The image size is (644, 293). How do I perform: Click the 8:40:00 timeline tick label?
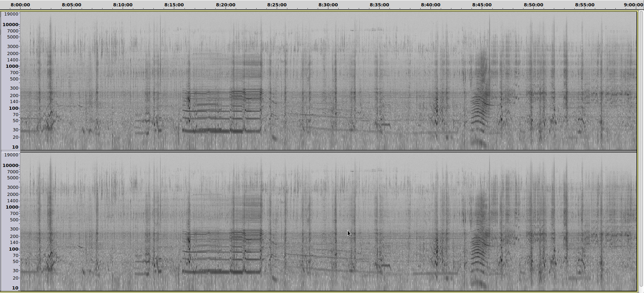(x=431, y=5)
